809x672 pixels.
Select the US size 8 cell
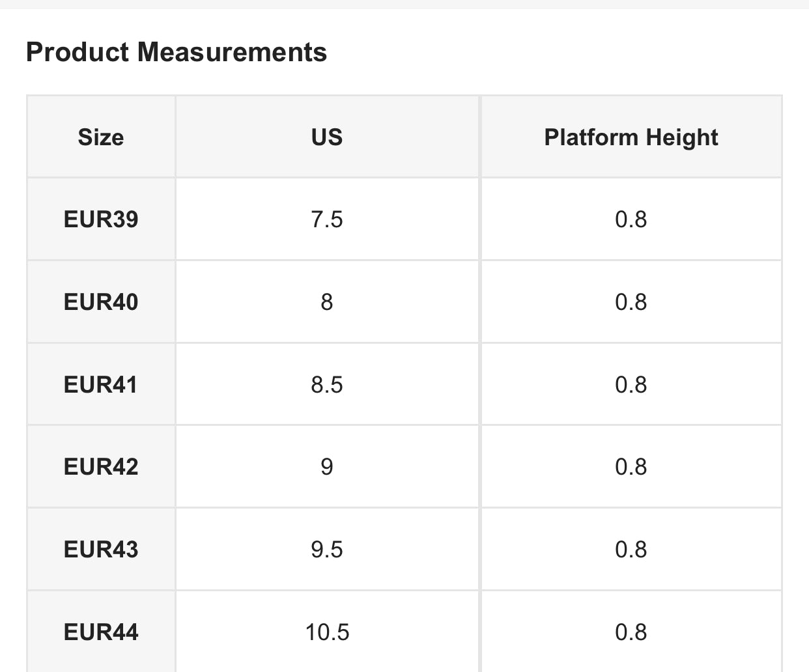tap(327, 302)
